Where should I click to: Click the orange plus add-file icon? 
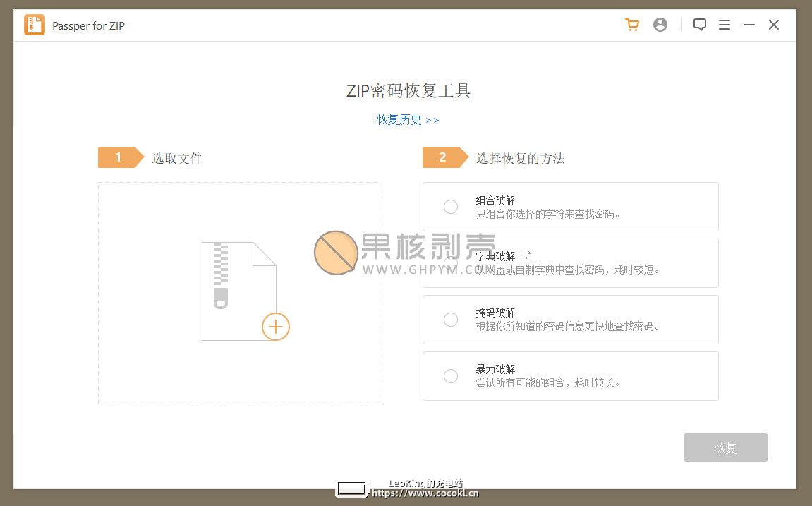[x=276, y=327]
